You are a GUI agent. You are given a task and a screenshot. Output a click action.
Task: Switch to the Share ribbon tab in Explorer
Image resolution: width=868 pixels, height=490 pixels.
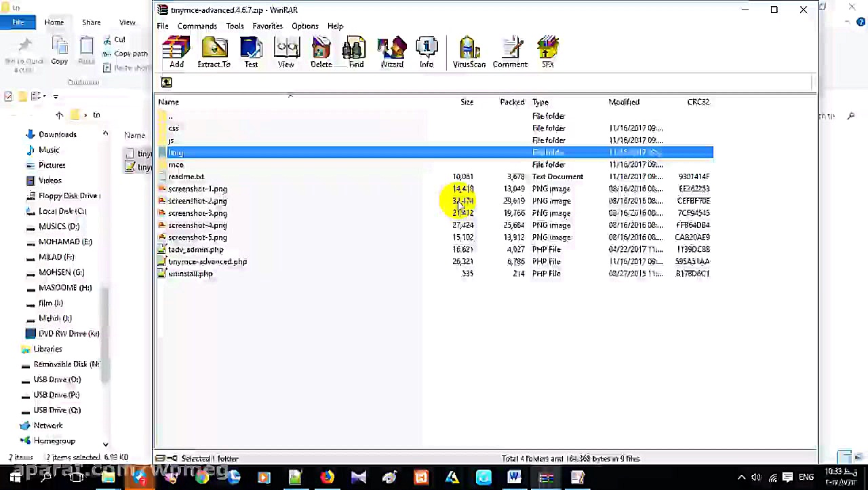click(x=92, y=22)
